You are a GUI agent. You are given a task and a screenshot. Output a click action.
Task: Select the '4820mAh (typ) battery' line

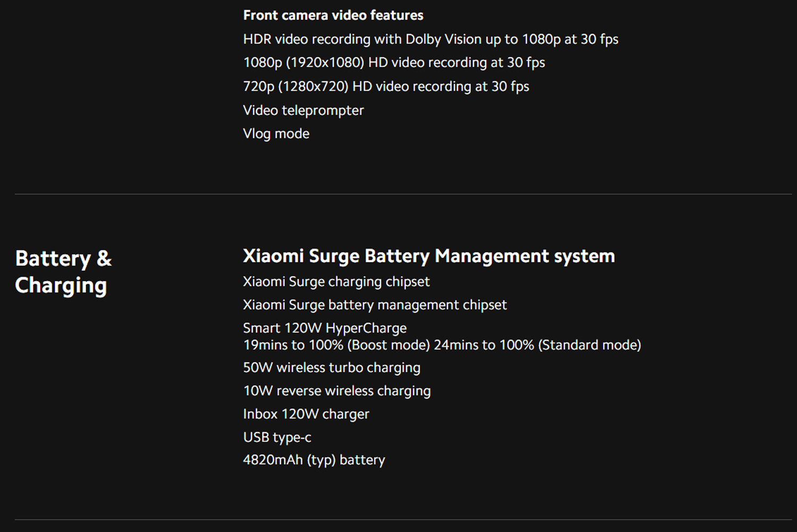[314, 460]
